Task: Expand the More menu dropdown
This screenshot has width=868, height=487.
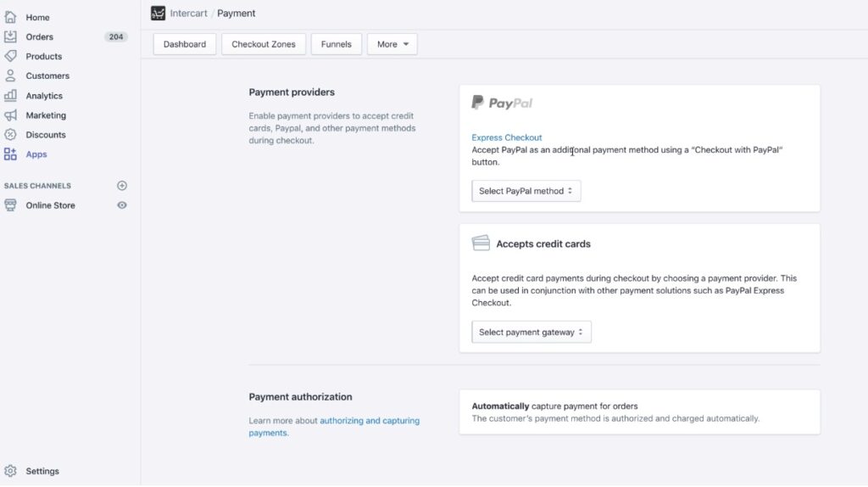Action: point(392,44)
